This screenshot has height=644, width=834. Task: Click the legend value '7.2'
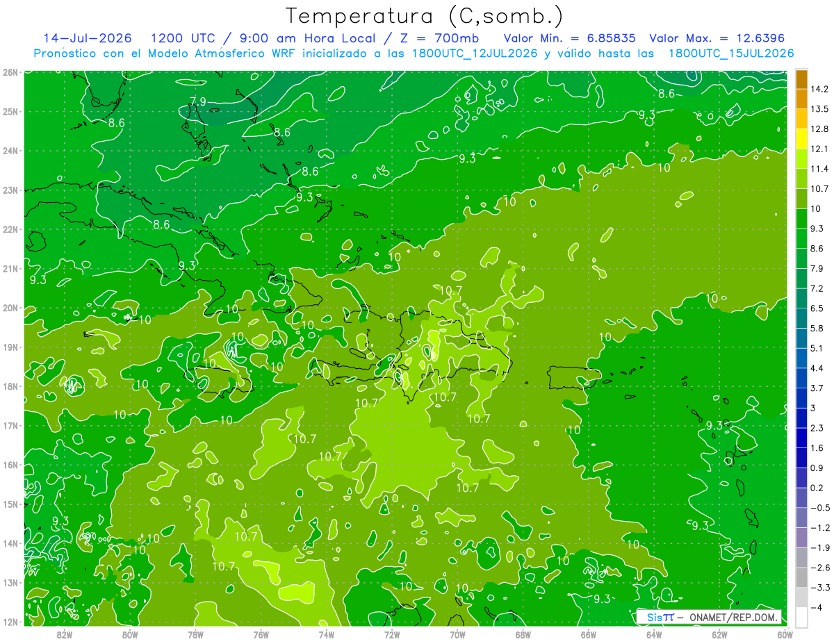point(818,288)
